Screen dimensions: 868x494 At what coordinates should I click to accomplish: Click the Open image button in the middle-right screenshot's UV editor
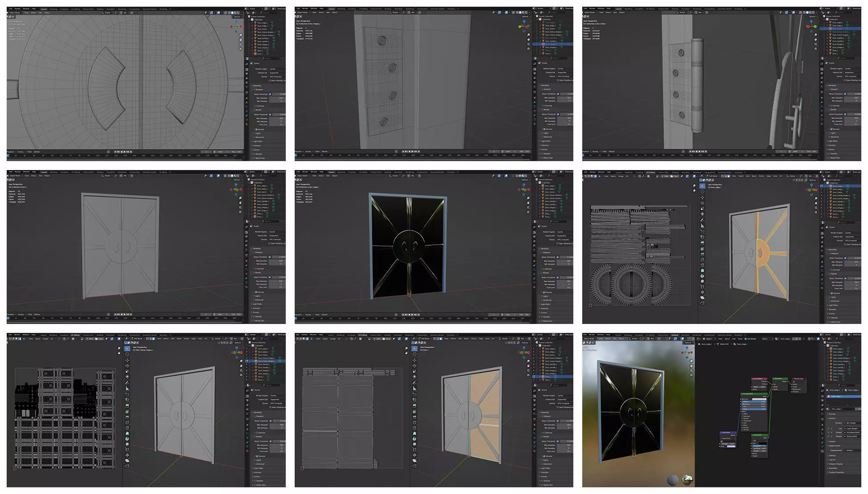[x=676, y=176]
